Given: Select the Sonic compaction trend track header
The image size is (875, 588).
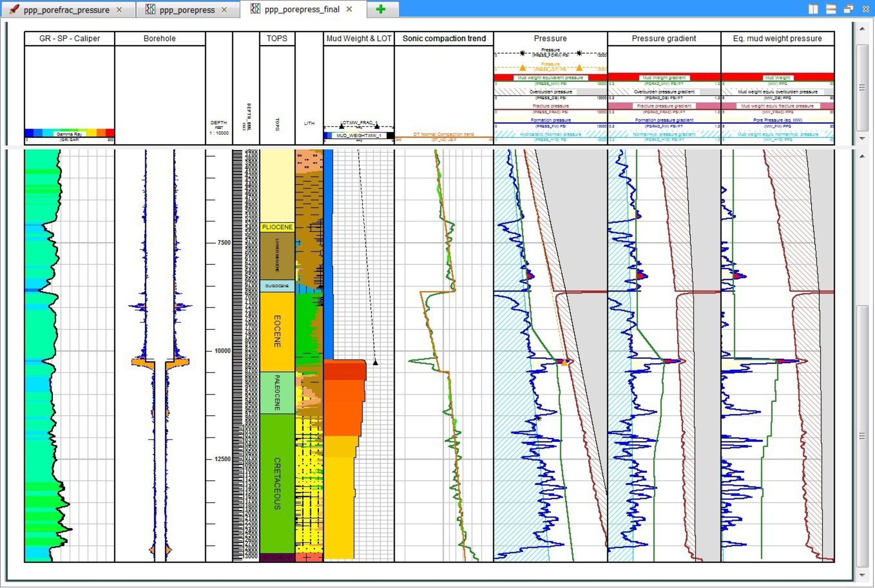Looking at the screenshot, I should click(x=444, y=39).
